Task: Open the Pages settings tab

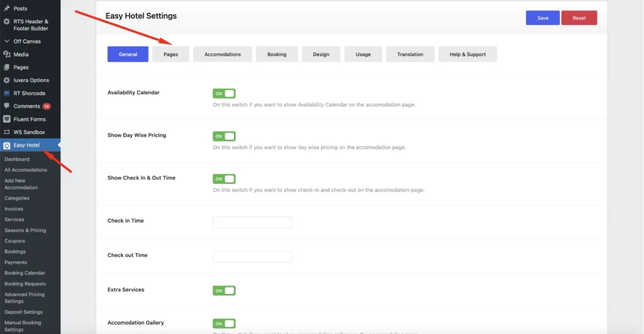Action: click(x=170, y=54)
